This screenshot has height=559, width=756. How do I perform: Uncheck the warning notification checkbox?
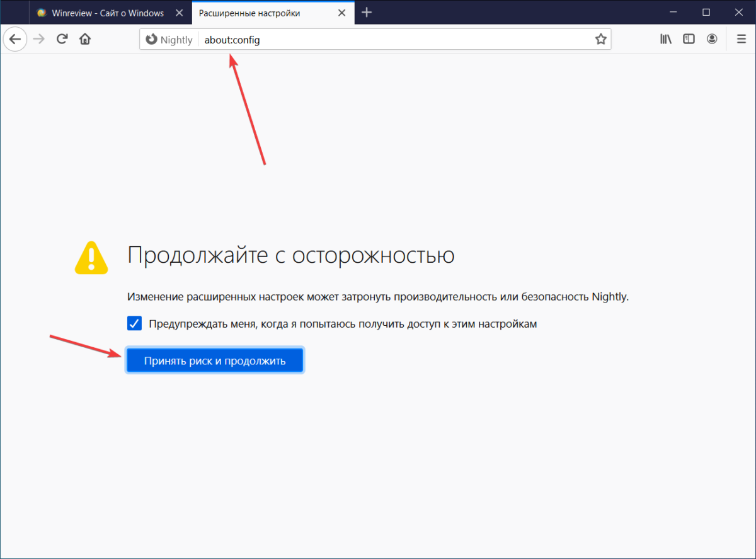coord(134,323)
